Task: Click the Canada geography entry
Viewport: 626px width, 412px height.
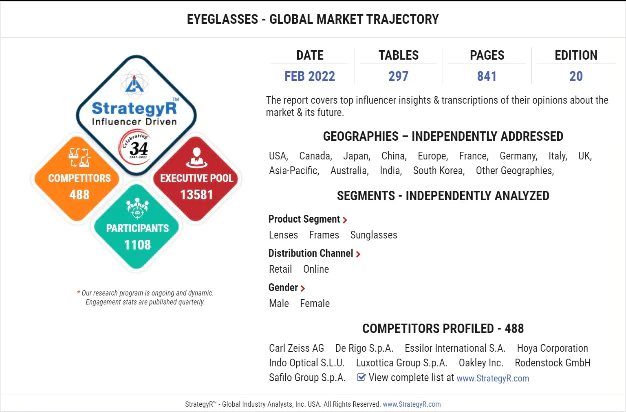Action: pos(315,156)
